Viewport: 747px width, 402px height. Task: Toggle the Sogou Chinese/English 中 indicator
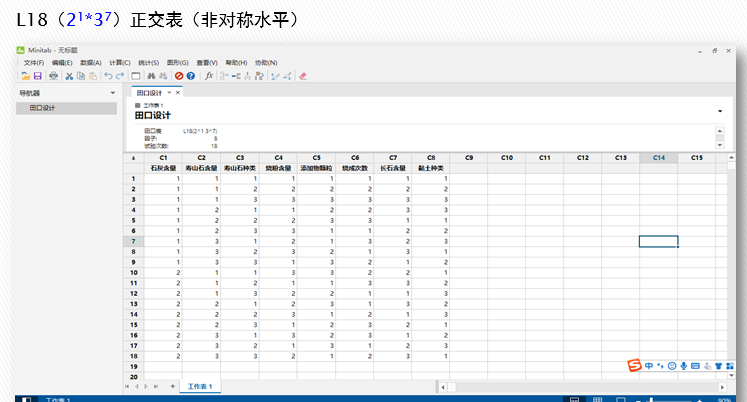pyautogui.click(x=649, y=366)
